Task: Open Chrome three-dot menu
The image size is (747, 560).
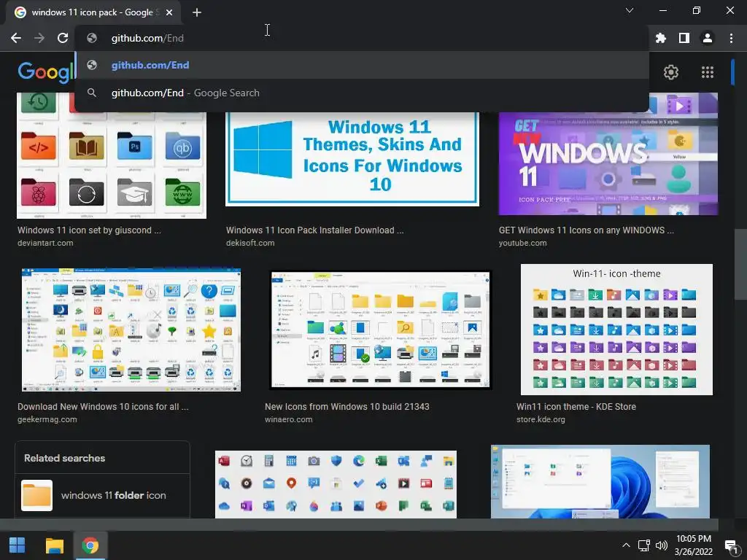Action: [731, 38]
